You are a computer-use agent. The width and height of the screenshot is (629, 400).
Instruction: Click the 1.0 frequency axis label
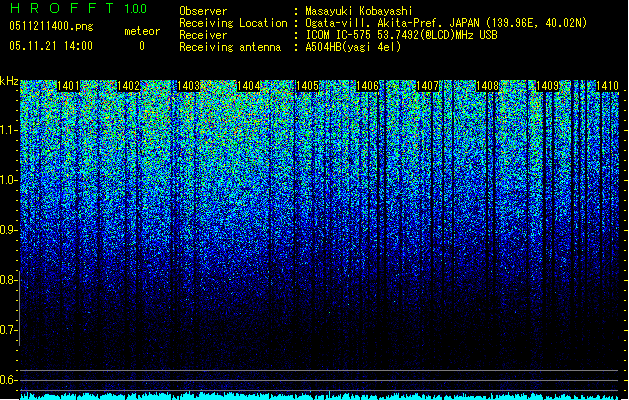8,180
